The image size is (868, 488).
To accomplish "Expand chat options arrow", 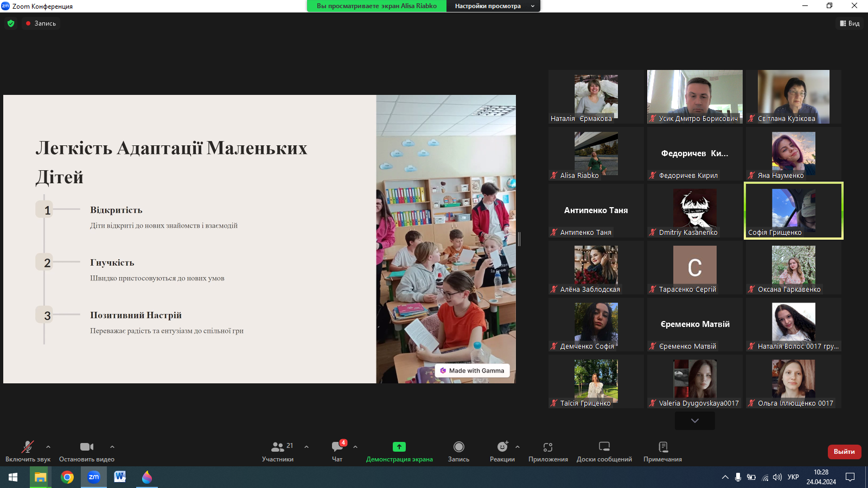I will coord(355,447).
